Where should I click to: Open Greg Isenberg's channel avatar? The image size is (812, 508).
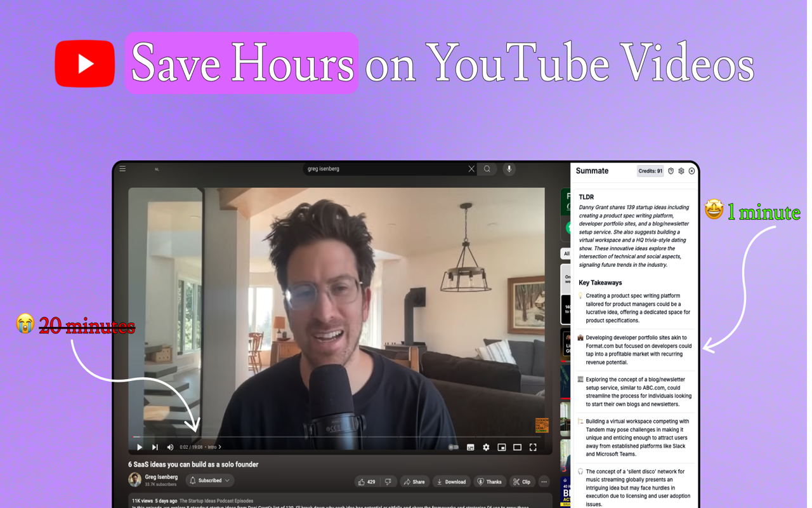click(x=134, y=480)
